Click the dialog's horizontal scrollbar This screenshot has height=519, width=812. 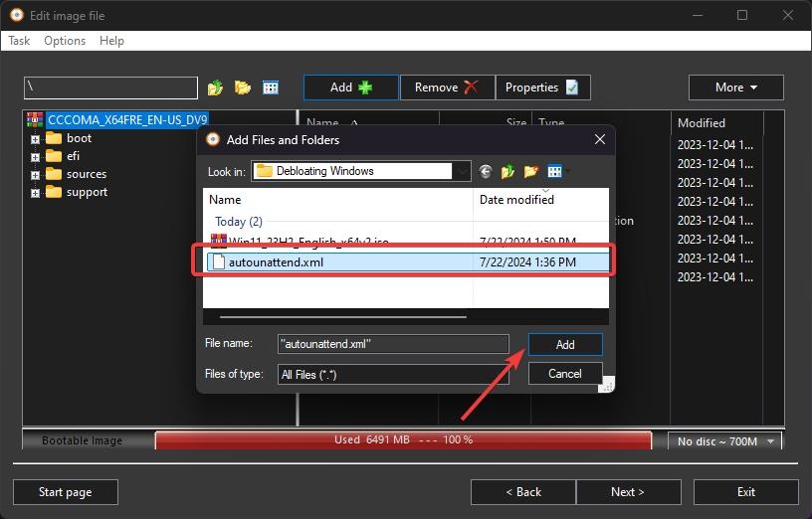pos(343,317)
